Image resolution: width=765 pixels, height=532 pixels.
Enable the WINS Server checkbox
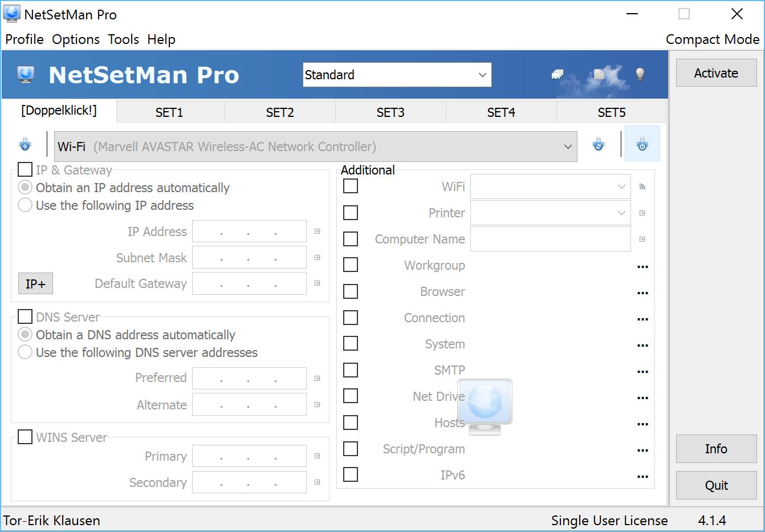[25, 437]
